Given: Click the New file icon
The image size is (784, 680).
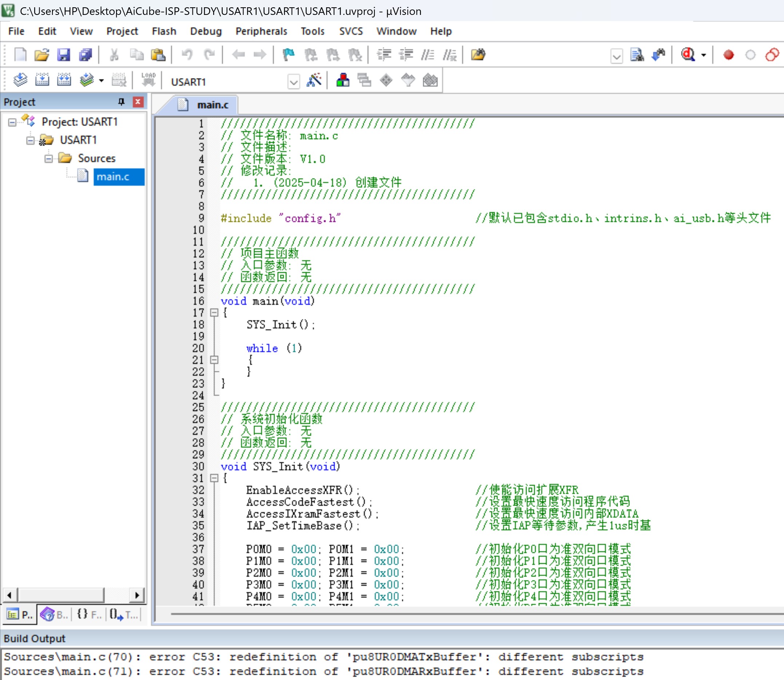Looking at the screenshot, I should 20,55.
